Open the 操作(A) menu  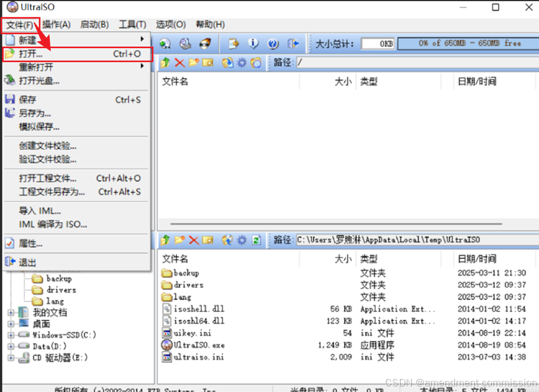pos(56,24)
